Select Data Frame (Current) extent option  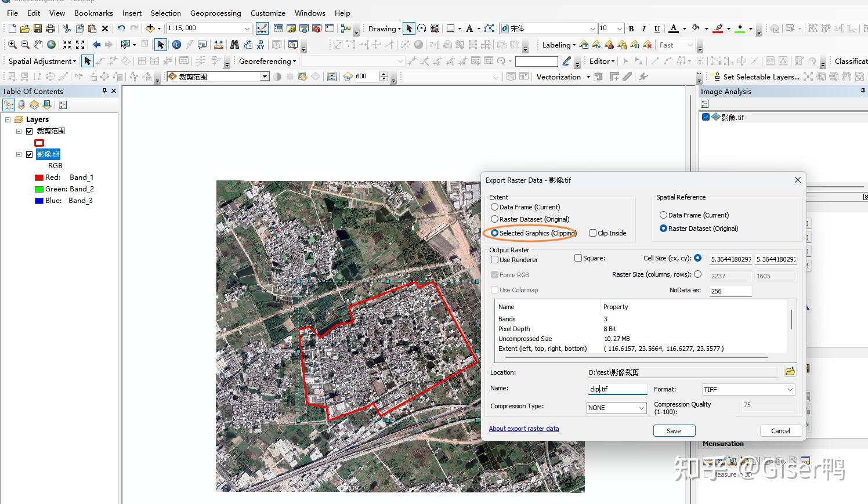tap(494, 207)
